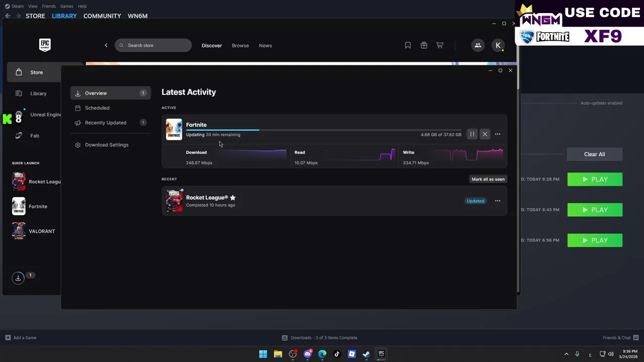Open File Explorer from the taskbar

point(278,354)
